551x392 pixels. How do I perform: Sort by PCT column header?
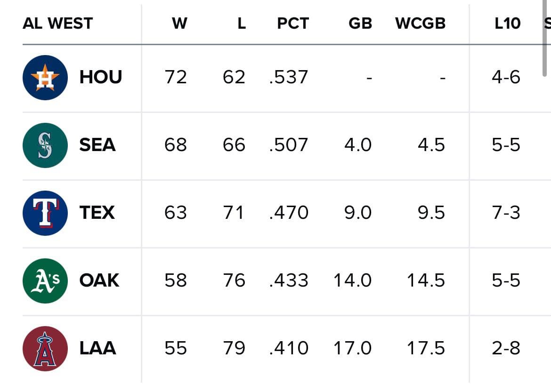292,24
